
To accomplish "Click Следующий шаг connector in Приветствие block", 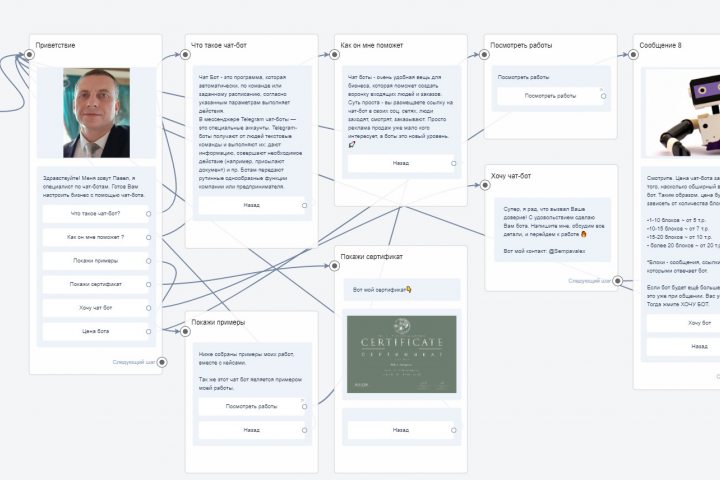I will [162, 362].
